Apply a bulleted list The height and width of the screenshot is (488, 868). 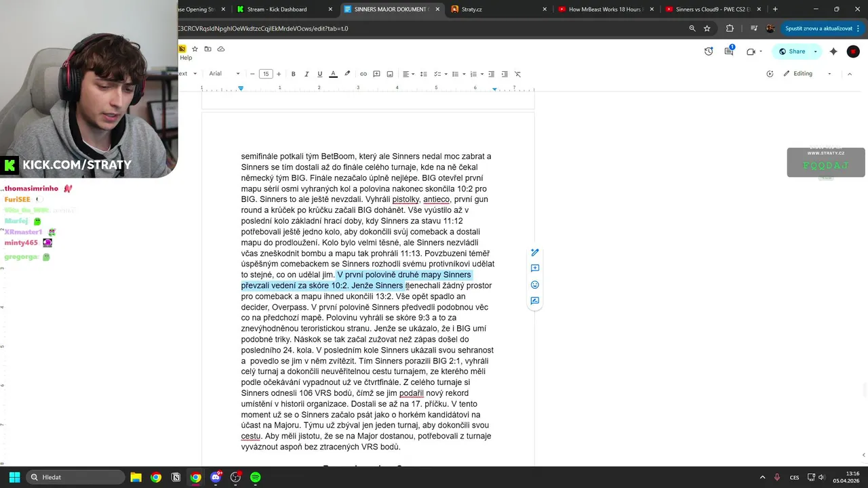pos(456,74)
